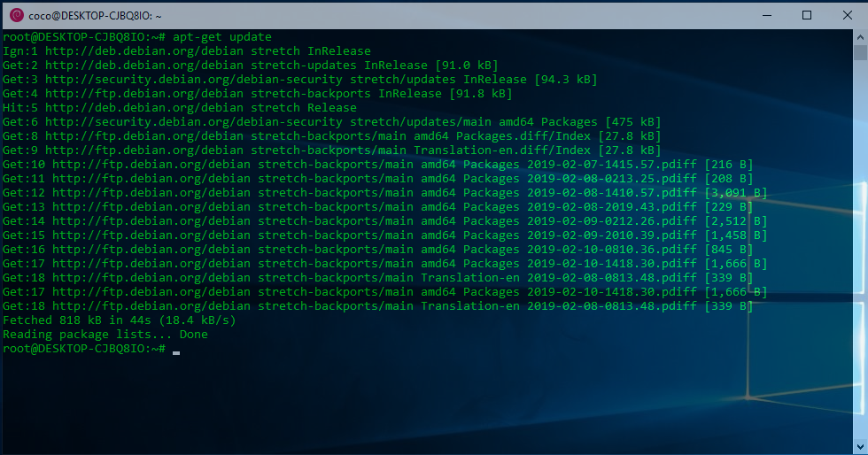Viewport: 868px width, 455px height.
Task: Click 'Reading package lists... Done' line
Action: pos(105,335)
